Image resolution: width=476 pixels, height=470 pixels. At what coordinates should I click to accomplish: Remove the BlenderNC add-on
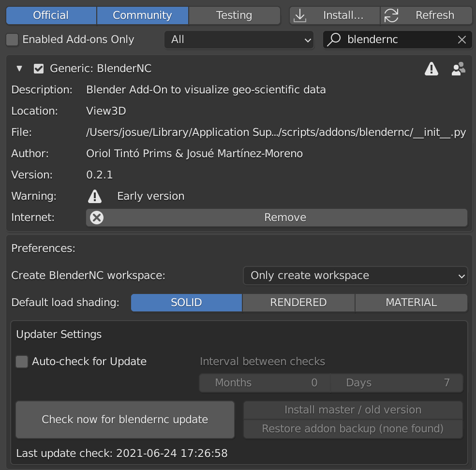tap(285, 218)
